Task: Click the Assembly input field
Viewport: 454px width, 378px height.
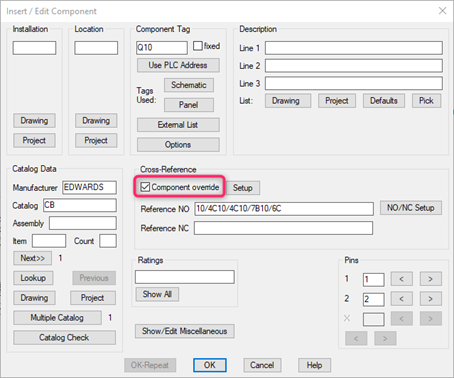Action: 83,223
